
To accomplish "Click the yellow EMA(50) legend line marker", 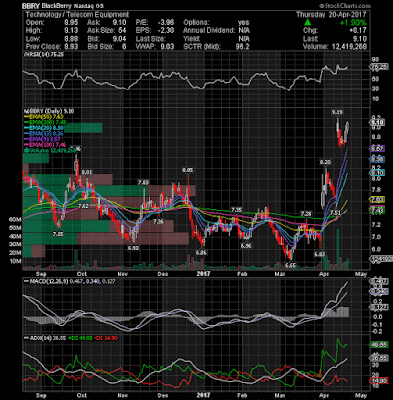I will 26,117.
